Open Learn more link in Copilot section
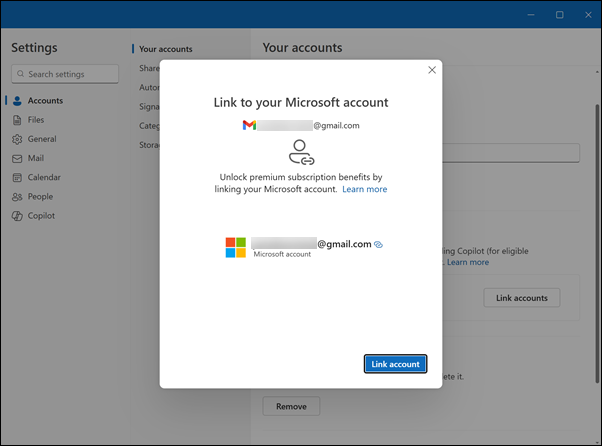Screen dimensions: 602x446 (468, 262)
